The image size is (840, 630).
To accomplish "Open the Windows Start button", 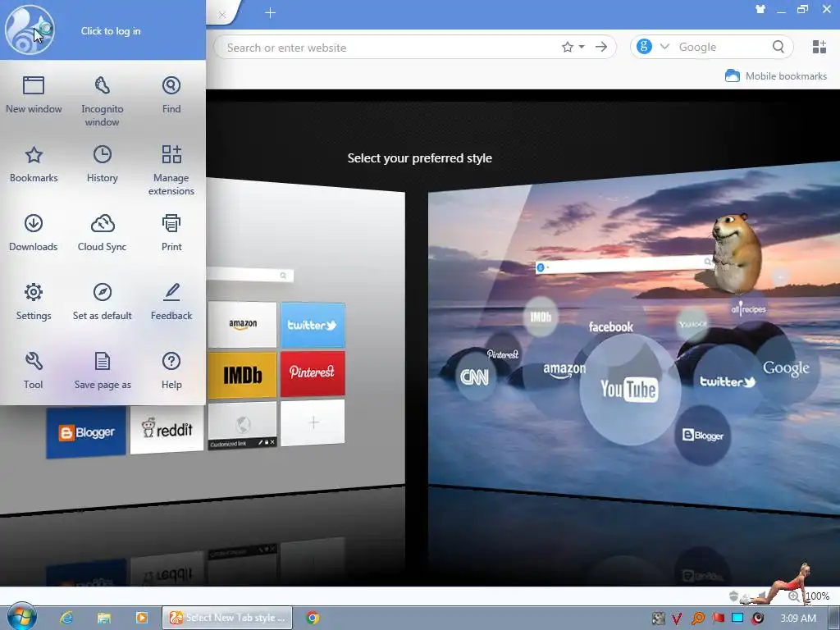I will (x=21, y=617).
